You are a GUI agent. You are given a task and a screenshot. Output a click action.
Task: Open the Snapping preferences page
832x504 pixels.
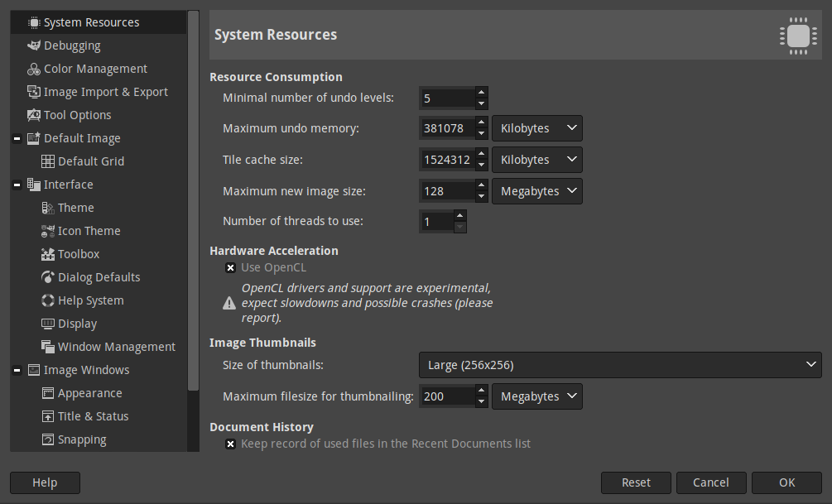pyautogui.click(x=99, y=439)
